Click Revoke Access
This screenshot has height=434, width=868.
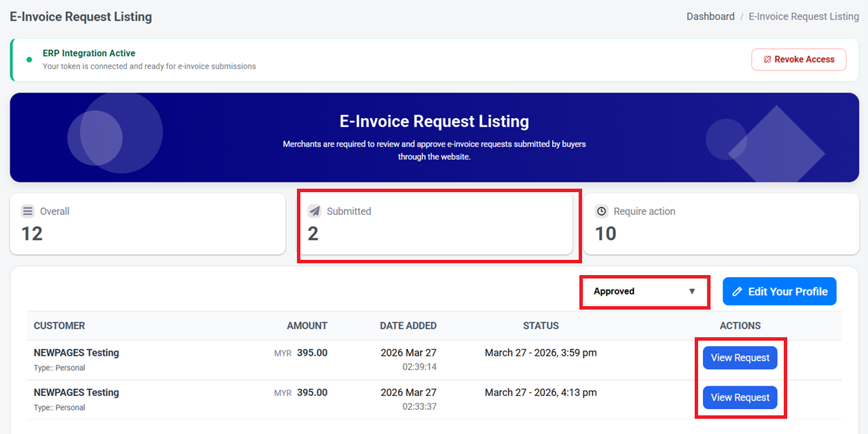pyautogui.click(x=798, y=59)
